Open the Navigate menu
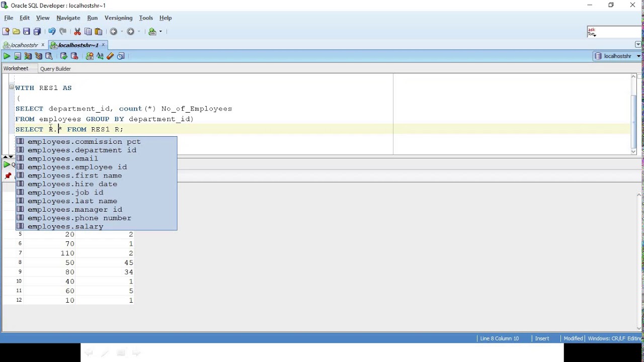 pyautogui.click(x=68, y=18)
